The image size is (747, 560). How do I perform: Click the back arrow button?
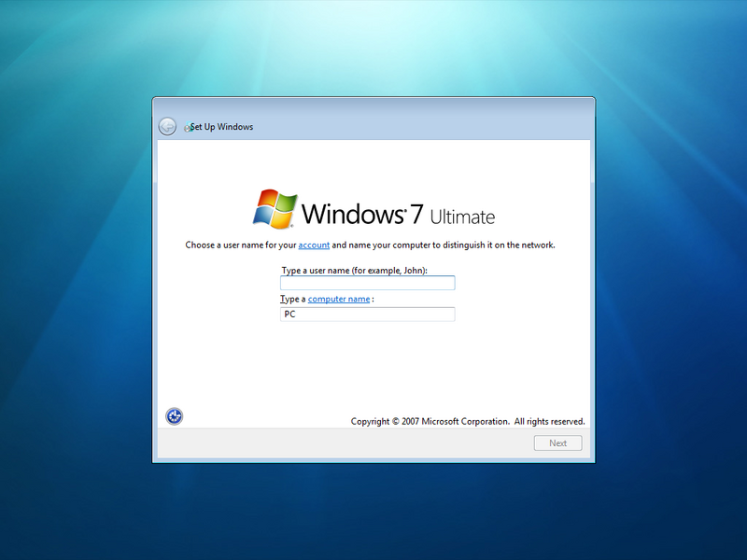pyautogui.click(x=167, y=127)
